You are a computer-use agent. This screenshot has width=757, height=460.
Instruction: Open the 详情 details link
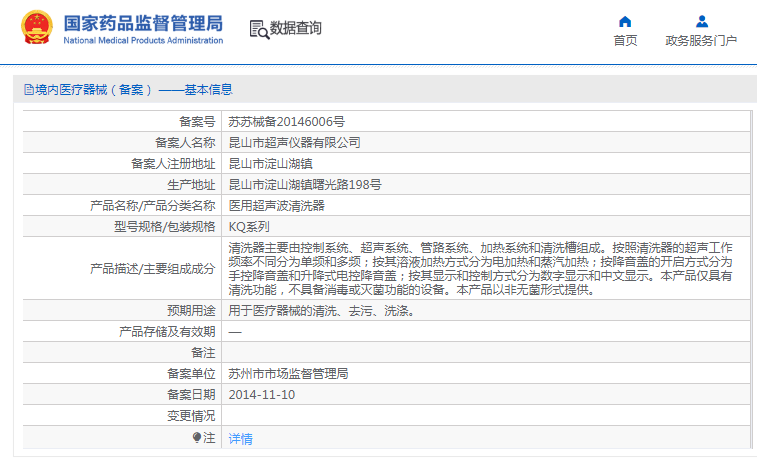pyautogui.click(x=240, y=438)
